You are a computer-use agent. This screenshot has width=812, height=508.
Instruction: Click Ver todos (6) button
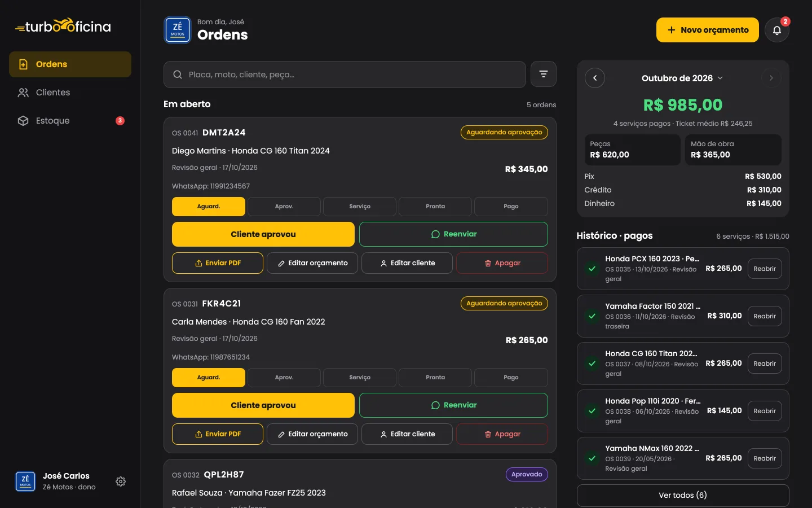click(683, 496)
